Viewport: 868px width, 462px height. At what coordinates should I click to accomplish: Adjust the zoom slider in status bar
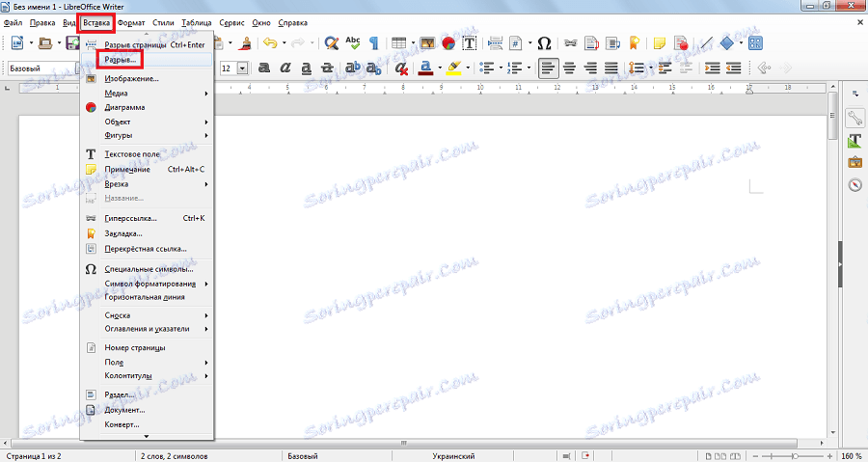click(798, 456)
